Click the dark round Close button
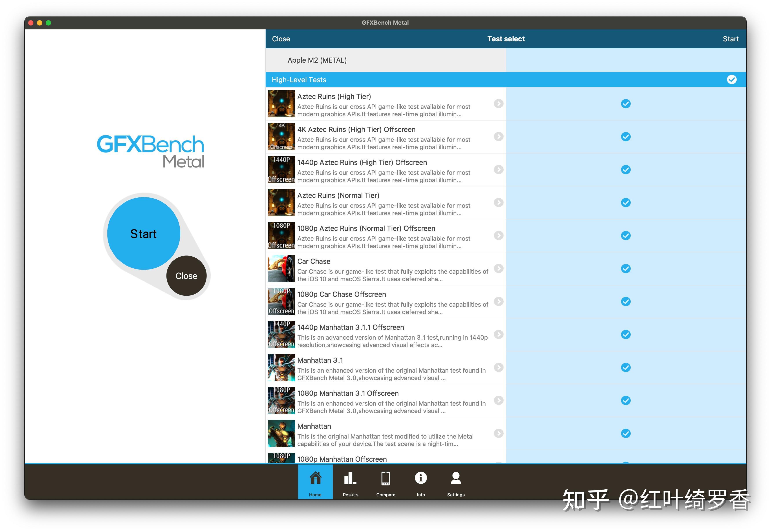Viewport: 771px width, 532px height. (x=186, y=276)
